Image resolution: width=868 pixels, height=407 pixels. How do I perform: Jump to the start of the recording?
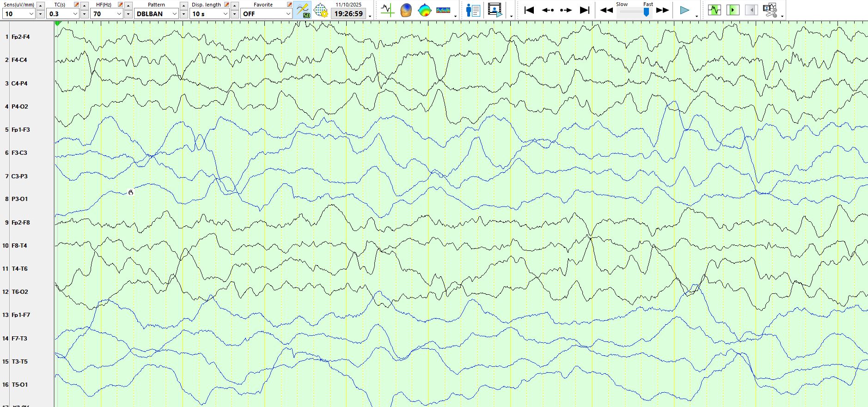(x=529, y=10)
